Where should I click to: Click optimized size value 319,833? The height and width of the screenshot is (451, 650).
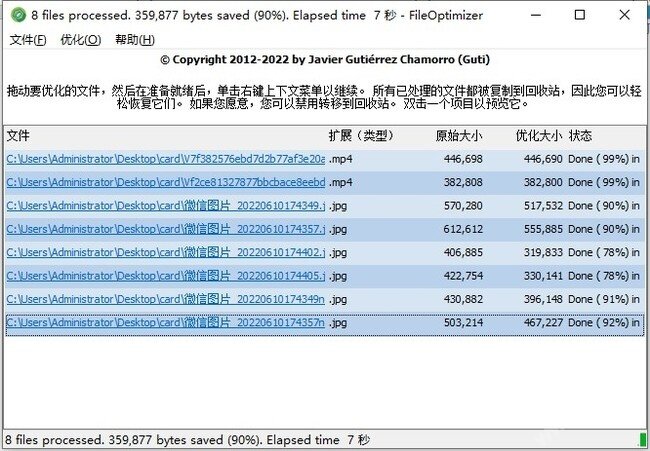coord(543,252)
